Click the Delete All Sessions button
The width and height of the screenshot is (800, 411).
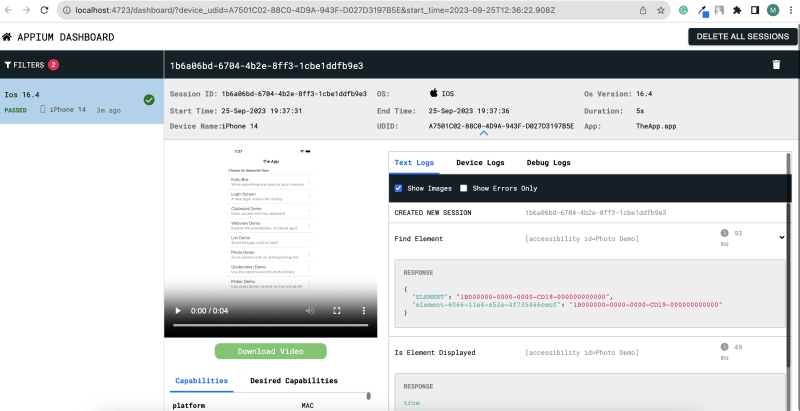pyautogui.click(x=743, y=37)
